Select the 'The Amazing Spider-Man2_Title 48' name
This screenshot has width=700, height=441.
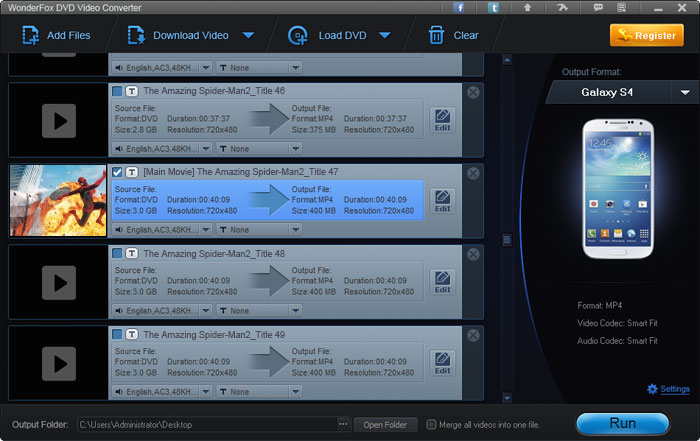(214, 254)
